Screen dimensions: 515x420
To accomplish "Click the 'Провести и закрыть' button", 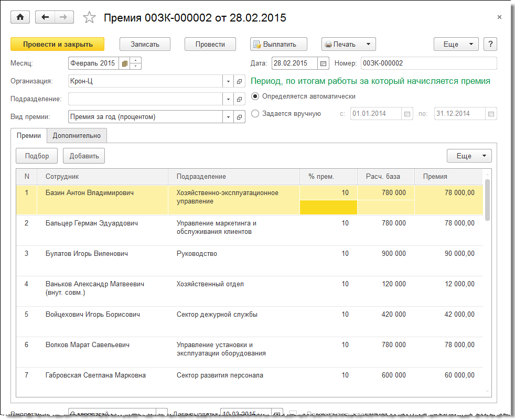I will [58, 45].
